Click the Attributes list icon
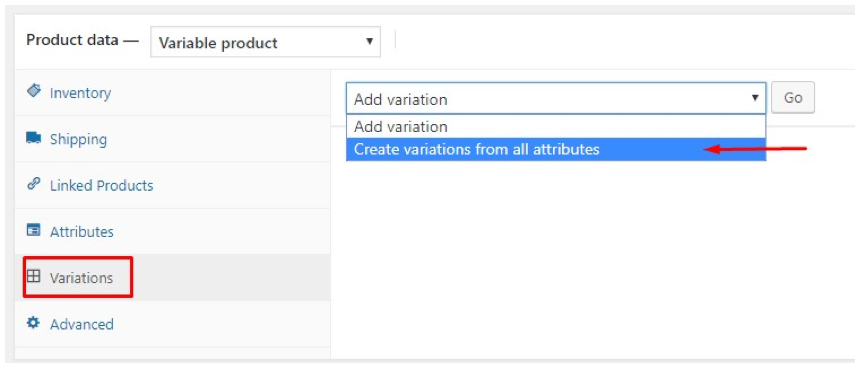Screen dimensions: 863x374 pyautogui.click(x=34, y=230)
